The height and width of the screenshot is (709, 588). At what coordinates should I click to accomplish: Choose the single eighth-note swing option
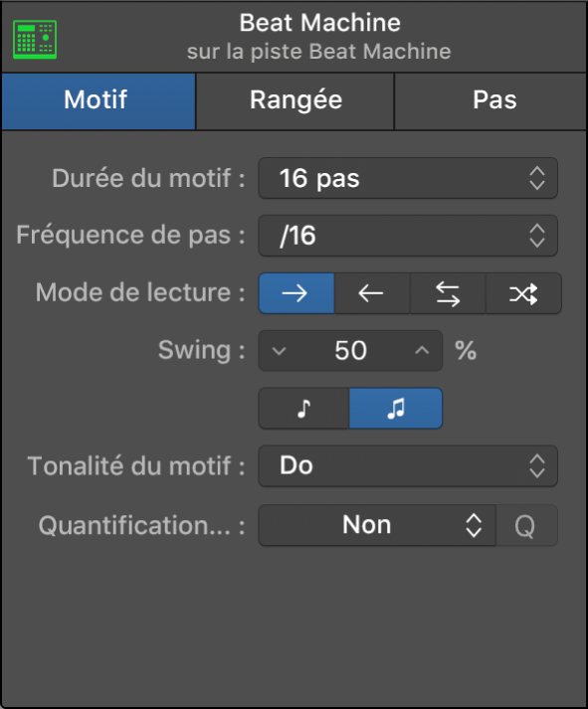pyautogui.click(x=304, y=409)
